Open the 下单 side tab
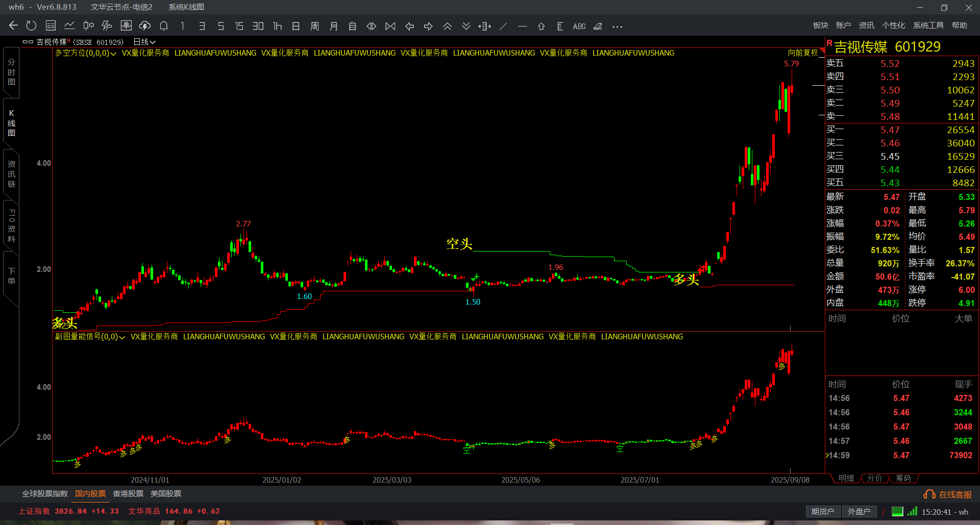Viewport: 980px width, 525px height. [x=11, y=276]
